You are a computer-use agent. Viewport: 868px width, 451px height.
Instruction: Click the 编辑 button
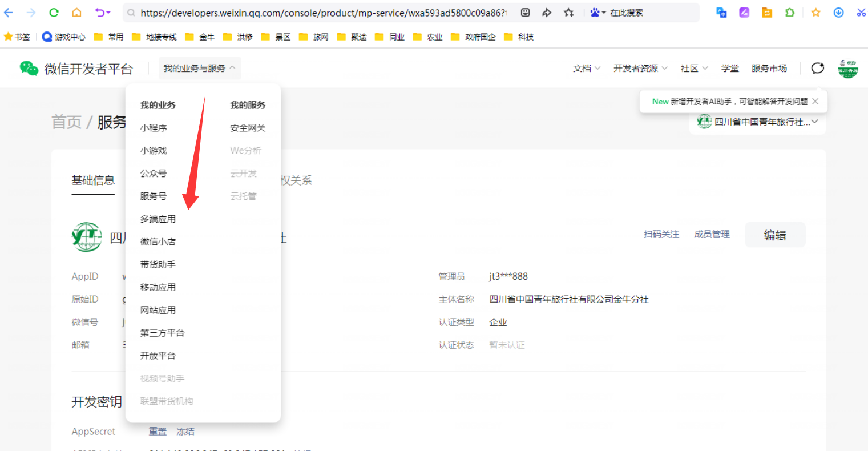(775, 235)
